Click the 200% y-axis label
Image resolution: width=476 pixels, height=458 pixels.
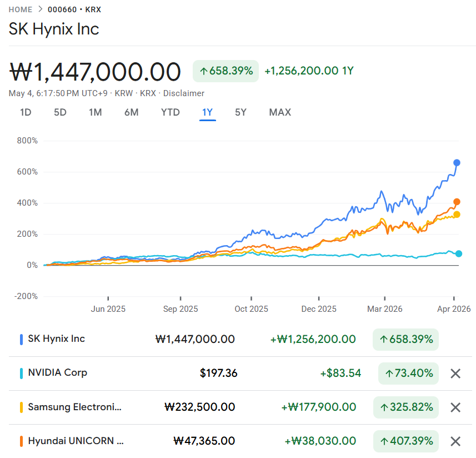coord(27,235)
